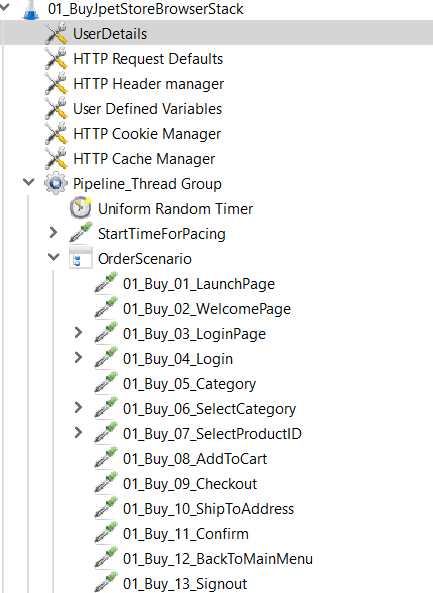Click the HTTP Cookie Manager wrench icon
433x593 pixels.
tap(56, 134)
